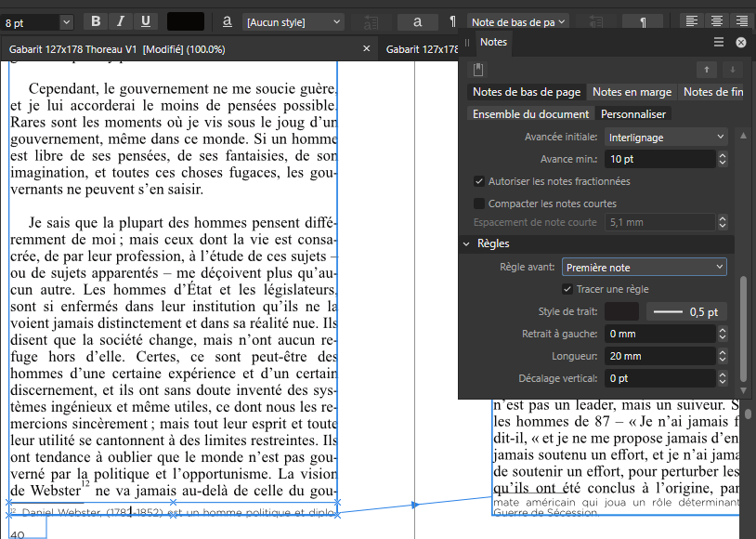The image size is (756, 539).
Task: Open the 'Note de bas de pa' paragraph style dropdown
Action: (x=518, y=22)
